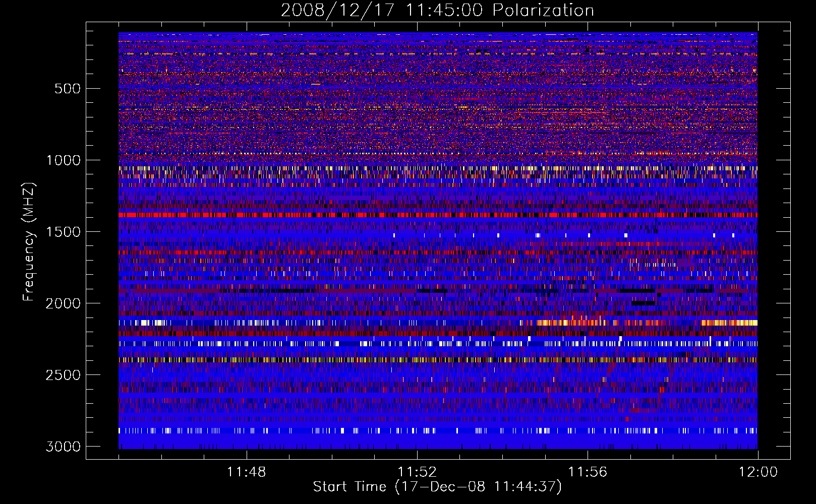Click the 1000 frequency tick label
The width and height of the screenshot is (816, 504).
63,160
